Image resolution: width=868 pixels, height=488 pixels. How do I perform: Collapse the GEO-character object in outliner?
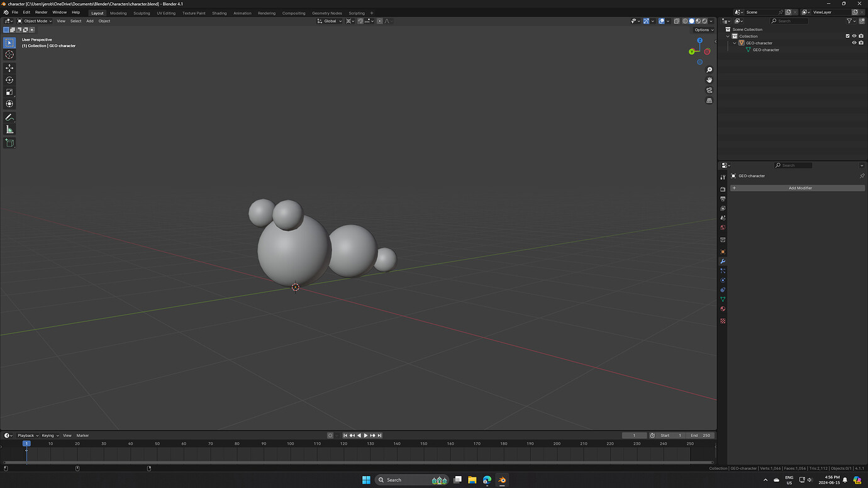click(x=735, y=43)
